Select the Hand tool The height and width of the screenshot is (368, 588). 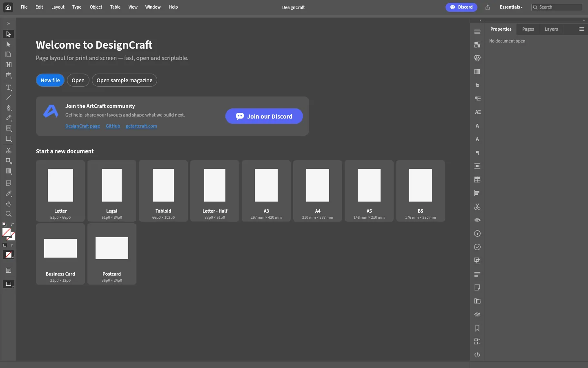[x=8, y=204]
